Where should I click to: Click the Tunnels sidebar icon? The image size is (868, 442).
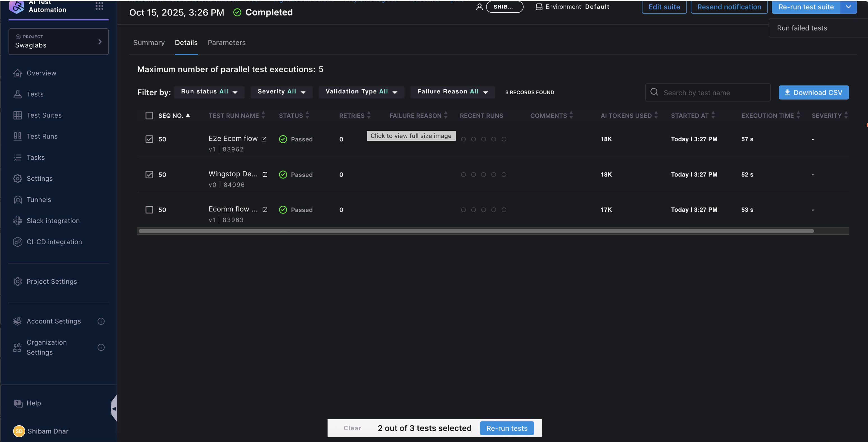click(17, 200)
